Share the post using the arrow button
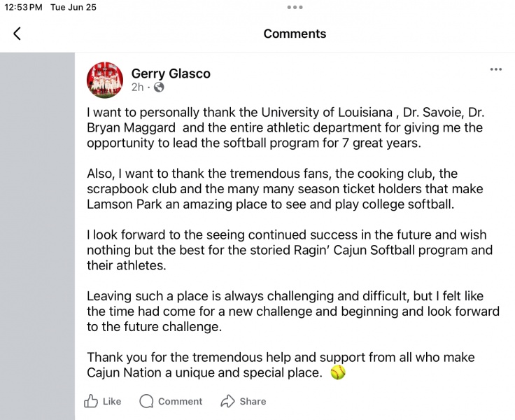Image resolution: width=515 pixels, height=420 pixels. tap(243, 401)
